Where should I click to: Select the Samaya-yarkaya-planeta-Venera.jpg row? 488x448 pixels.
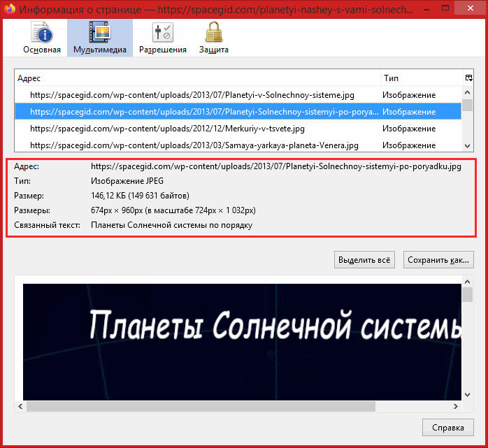click(238, 145)
